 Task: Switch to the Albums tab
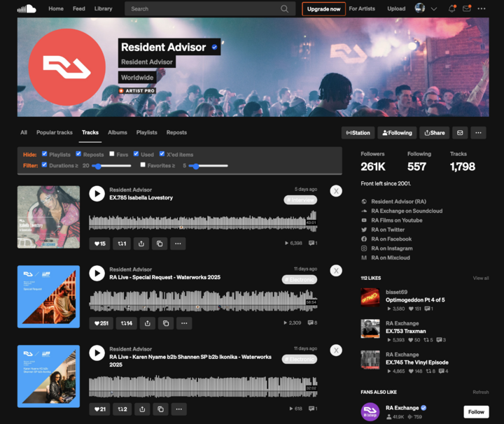(x=118, y=132)
